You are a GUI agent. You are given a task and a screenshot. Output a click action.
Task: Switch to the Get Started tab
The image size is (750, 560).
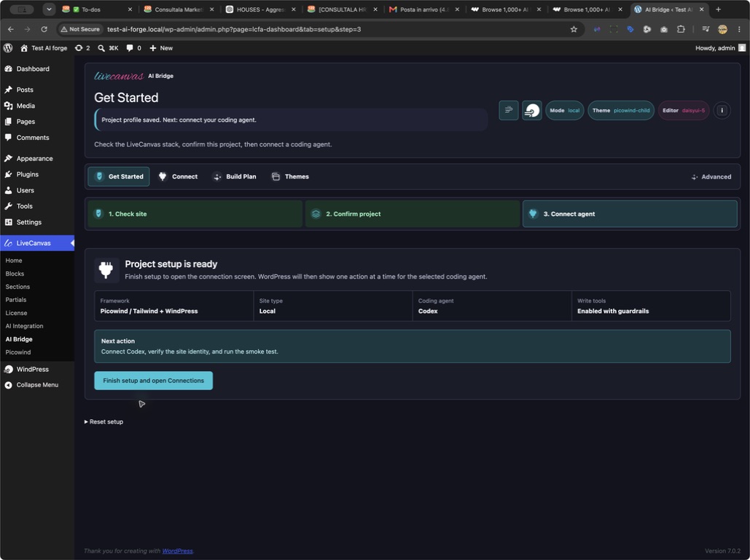coord(119,176)
